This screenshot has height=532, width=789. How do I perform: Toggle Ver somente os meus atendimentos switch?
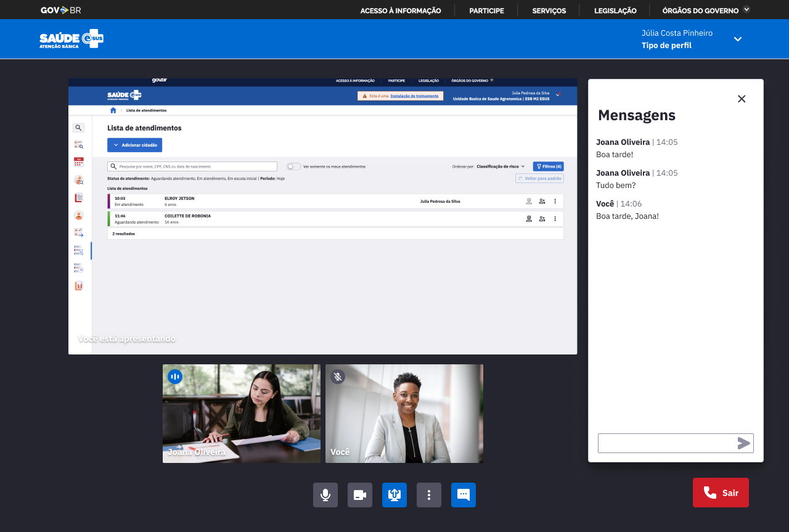pyautogui.click(x=293, y=166)
